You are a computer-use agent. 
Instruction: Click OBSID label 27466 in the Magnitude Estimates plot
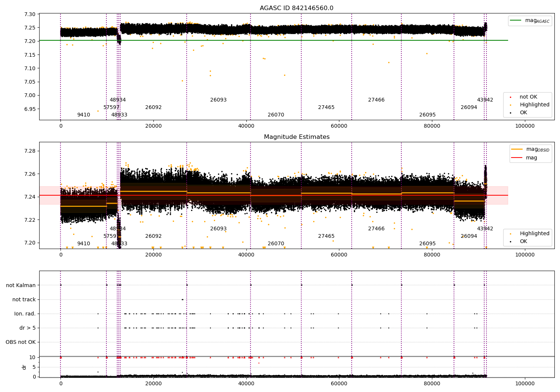pos(376,229)
